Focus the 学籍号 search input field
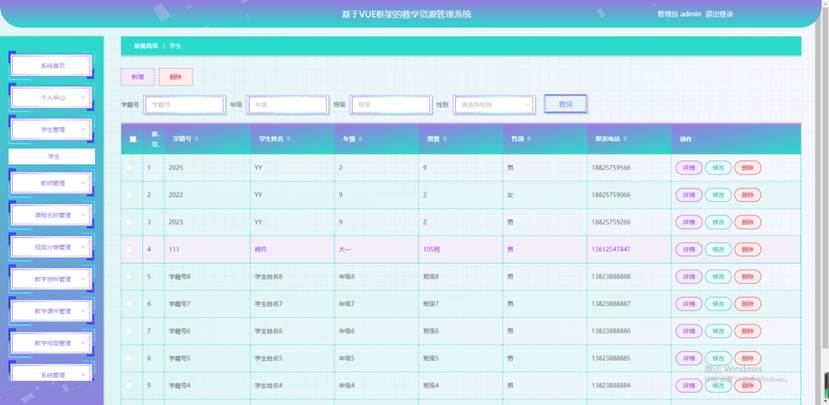 pyautogui.click(x=185, y=105)
